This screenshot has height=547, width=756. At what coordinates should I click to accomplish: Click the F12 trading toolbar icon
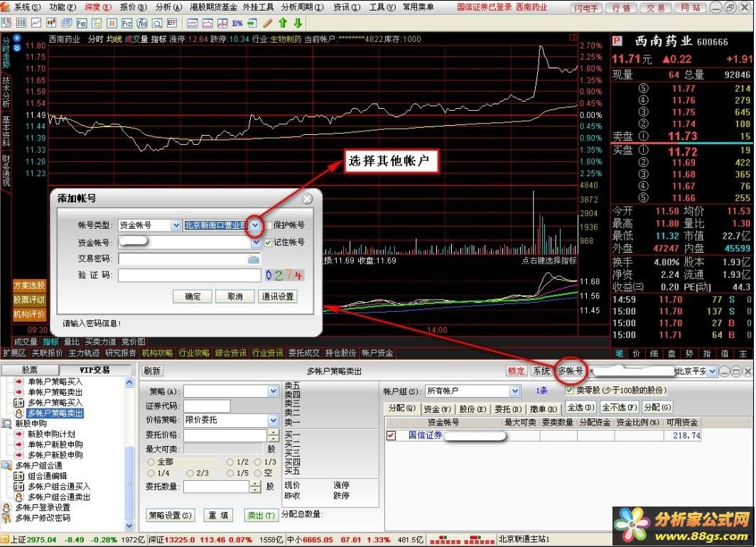[x=126, y=23]
